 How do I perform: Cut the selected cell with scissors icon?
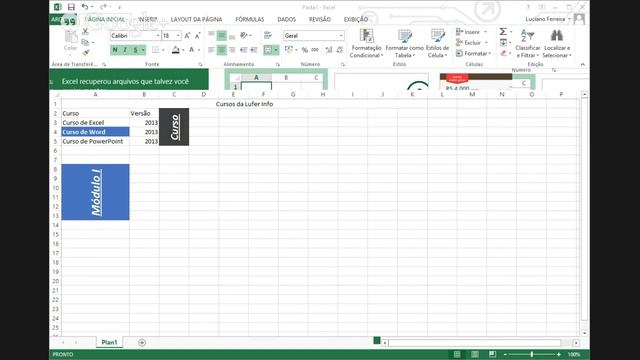click(85, 31)
